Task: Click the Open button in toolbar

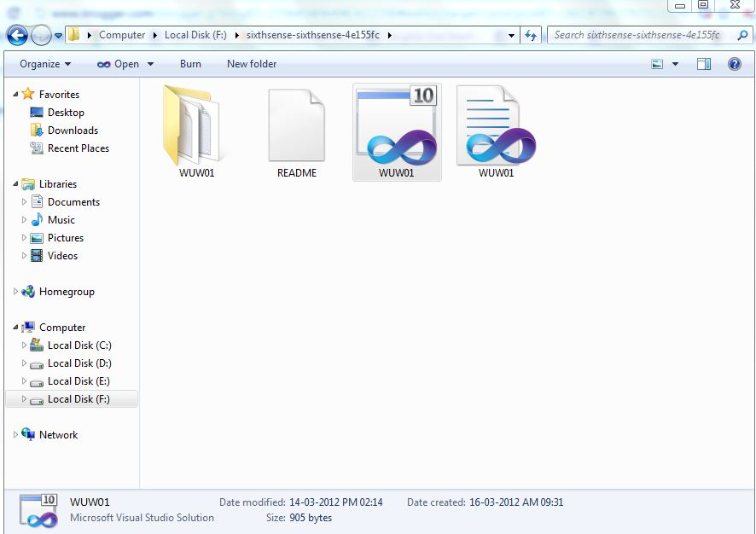Action: point(118,64)
